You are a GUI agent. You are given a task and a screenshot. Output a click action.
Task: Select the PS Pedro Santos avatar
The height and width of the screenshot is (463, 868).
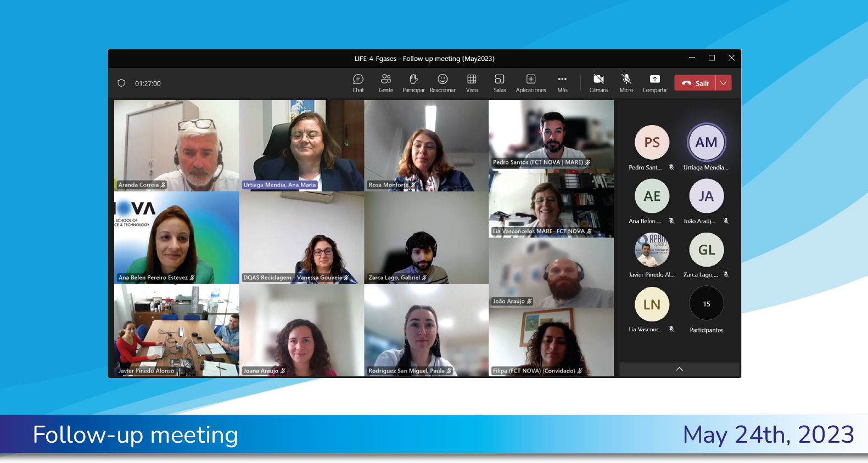click(652, 143)
